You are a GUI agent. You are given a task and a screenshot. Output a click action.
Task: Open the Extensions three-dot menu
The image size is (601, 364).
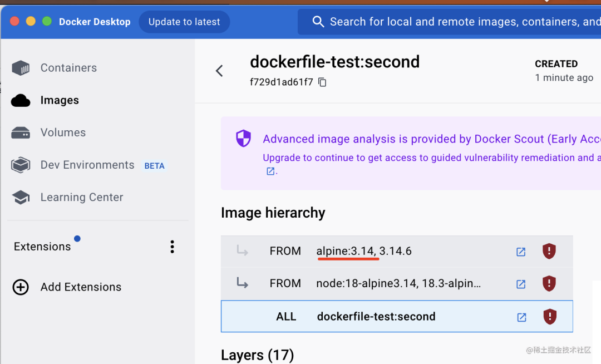(x=173, y=247)
